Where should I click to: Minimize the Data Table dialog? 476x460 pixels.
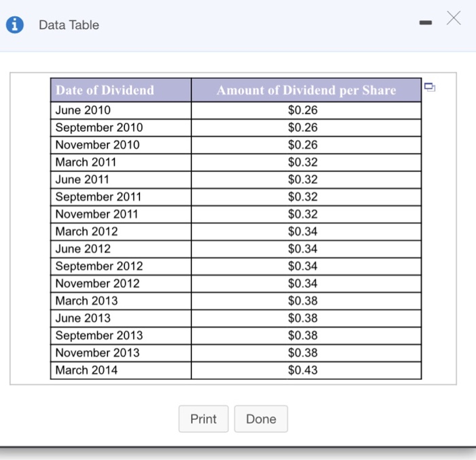tap(425, 22)
